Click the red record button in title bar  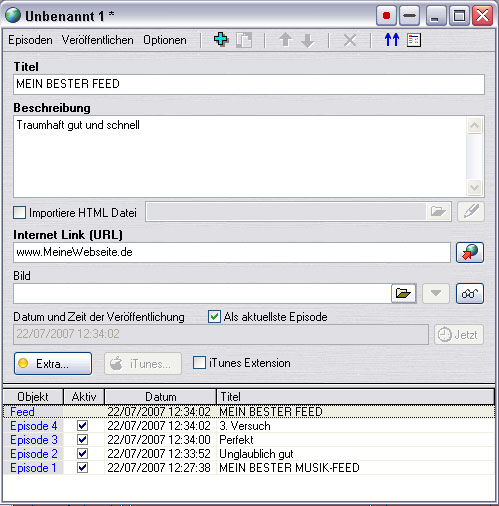pyautogui.click(x=386, y=16)
